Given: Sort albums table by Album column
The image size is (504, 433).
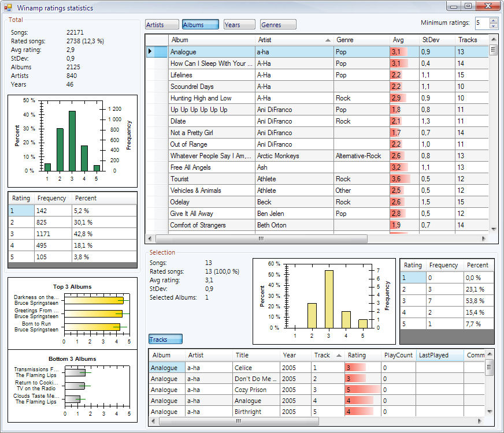Looking at the screenshot, I should point(212,40).
